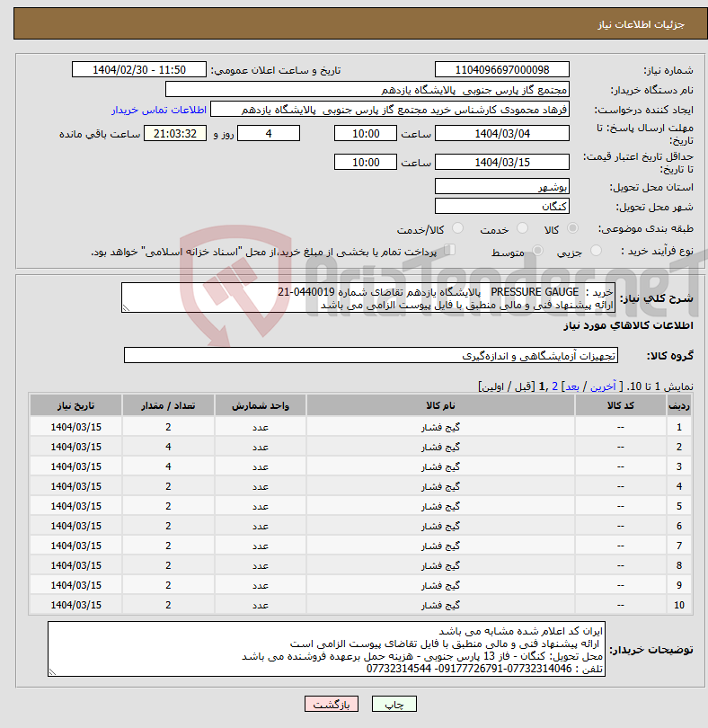Viewport: 708px width, 728px height.
Task: Click the تعداد / مقدار column header
Action: coord(168,405)
